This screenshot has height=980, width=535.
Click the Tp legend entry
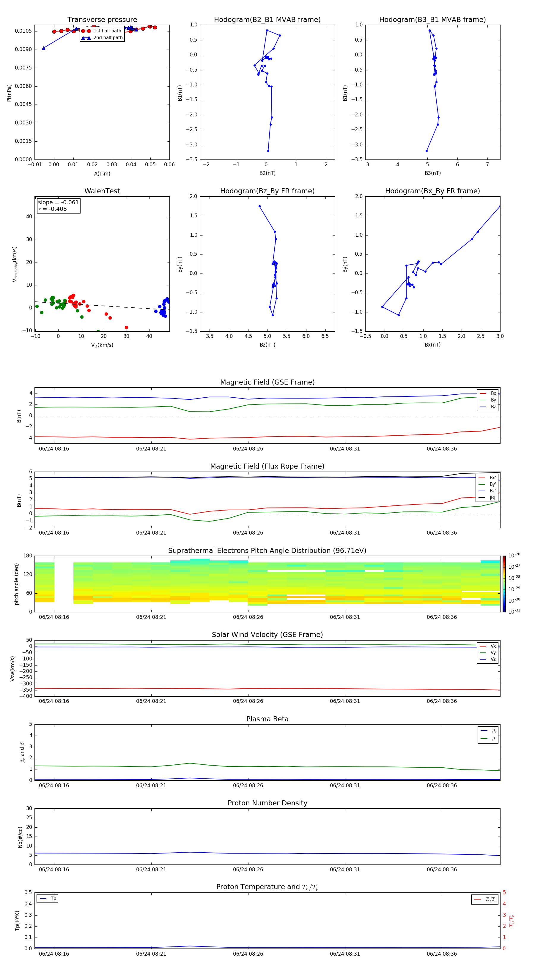(47, 899)
